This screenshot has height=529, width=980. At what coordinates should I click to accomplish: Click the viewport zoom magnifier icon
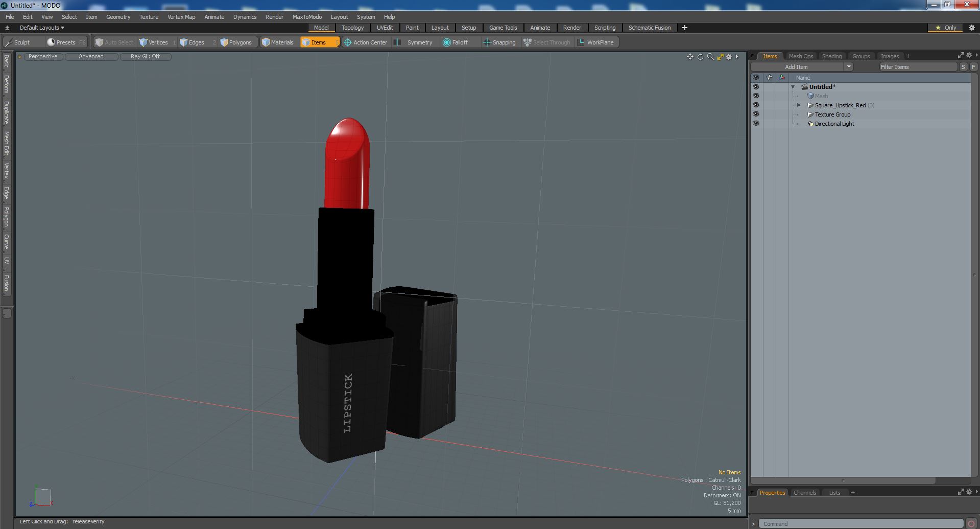tap(710, 57)
